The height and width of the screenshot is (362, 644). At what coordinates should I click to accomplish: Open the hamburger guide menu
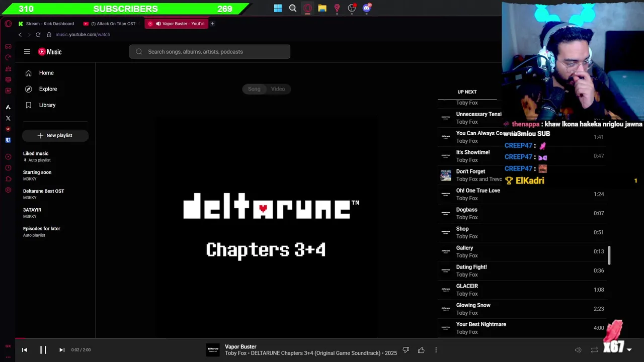pyautogui.click(x=27, y=52)
